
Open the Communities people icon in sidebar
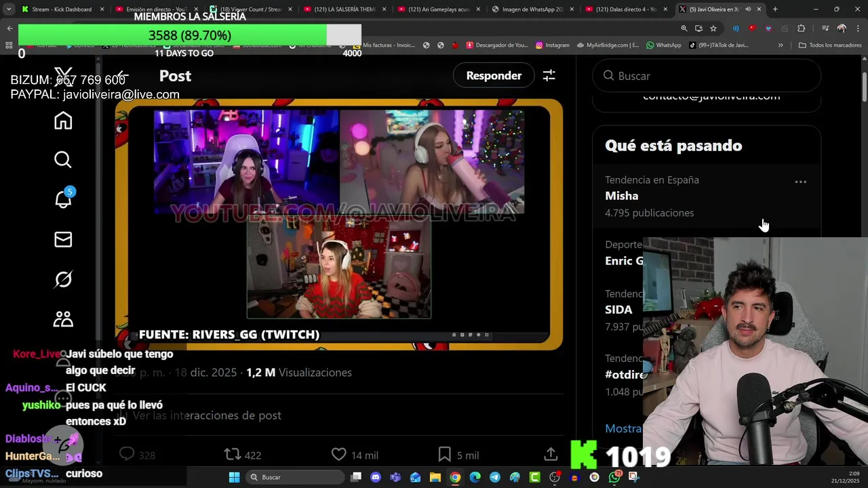pyautogui.click(x=63, y=319)
